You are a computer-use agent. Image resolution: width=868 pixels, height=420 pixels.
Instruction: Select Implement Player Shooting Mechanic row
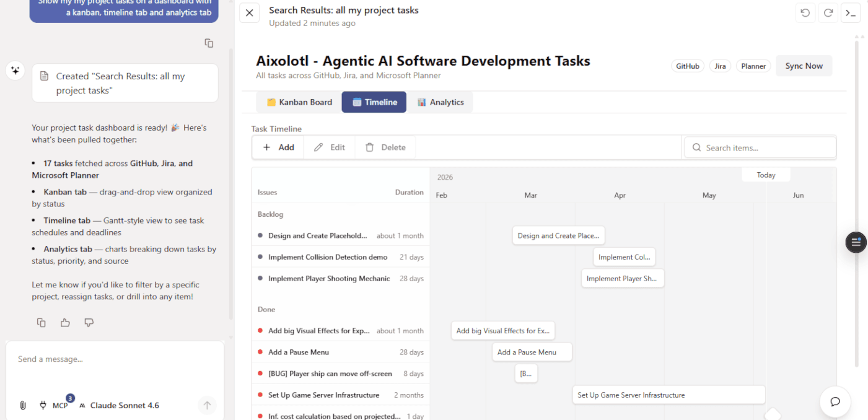click(341, 279)
